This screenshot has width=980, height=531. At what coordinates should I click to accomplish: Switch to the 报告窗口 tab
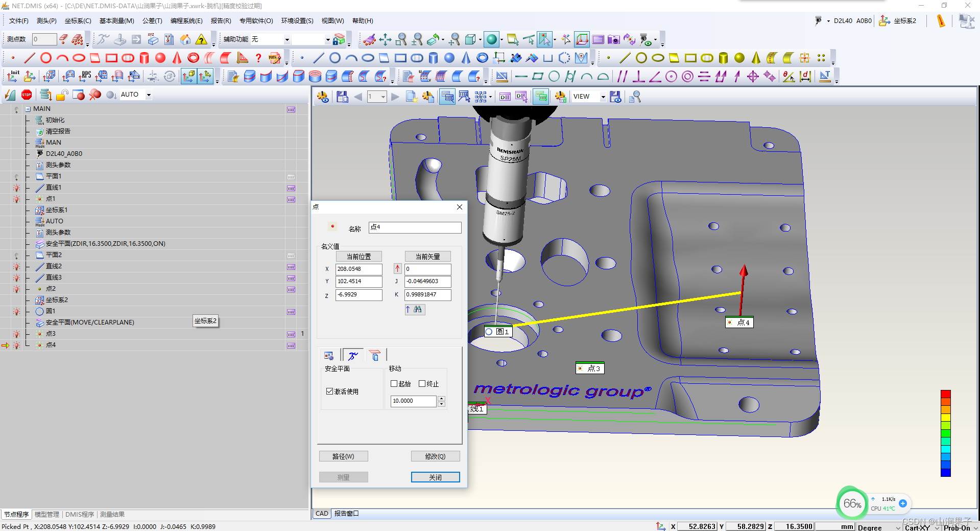(x=347, y=514)
